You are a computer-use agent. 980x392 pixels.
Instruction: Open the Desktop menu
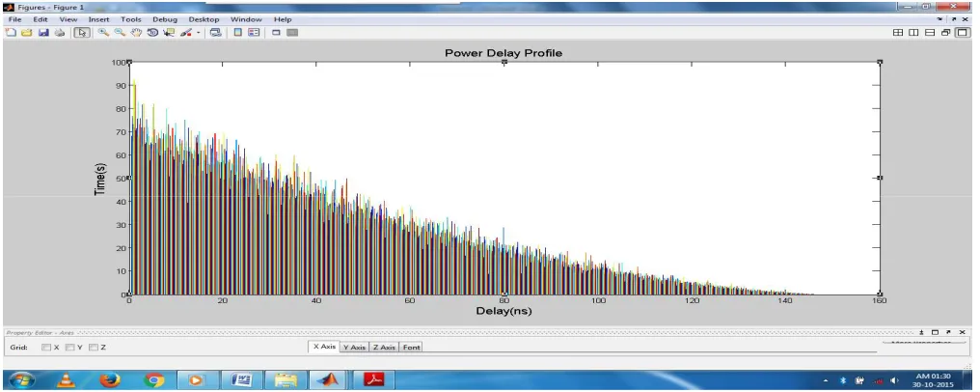coord(204,19)
